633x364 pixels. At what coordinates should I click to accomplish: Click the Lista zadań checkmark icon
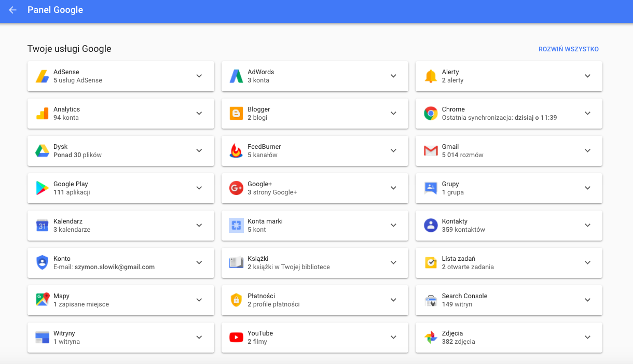[431, 263]
